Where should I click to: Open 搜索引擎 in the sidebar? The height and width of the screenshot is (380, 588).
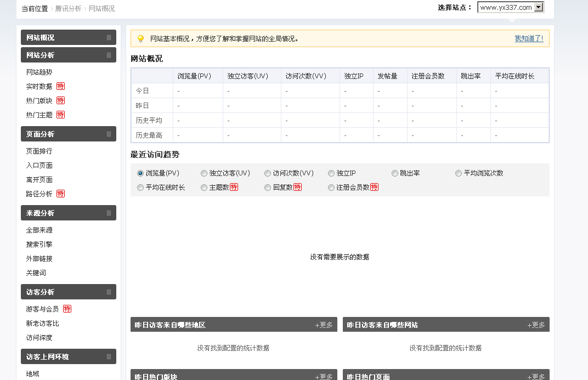coord(39,245)
